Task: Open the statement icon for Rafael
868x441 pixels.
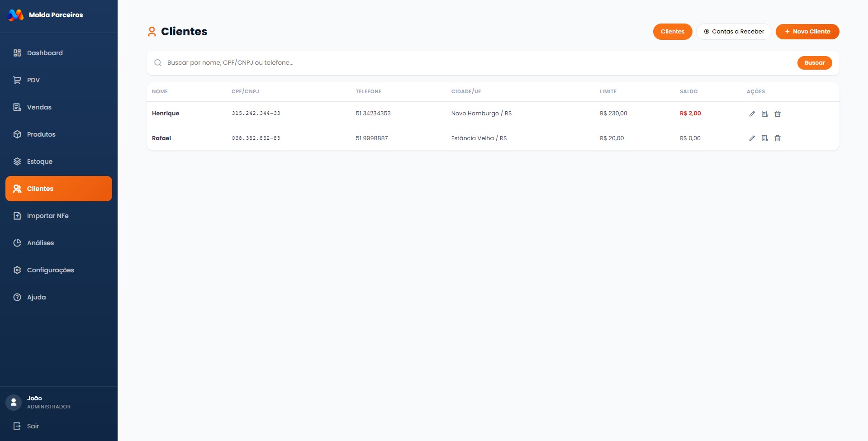Action: pos(764,138)
